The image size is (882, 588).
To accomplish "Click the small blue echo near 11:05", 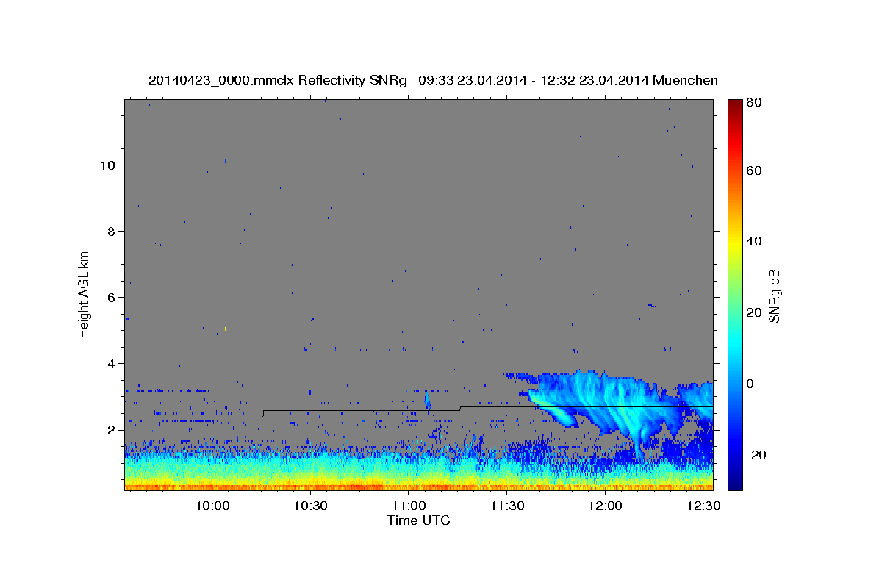I will [428, 401].
